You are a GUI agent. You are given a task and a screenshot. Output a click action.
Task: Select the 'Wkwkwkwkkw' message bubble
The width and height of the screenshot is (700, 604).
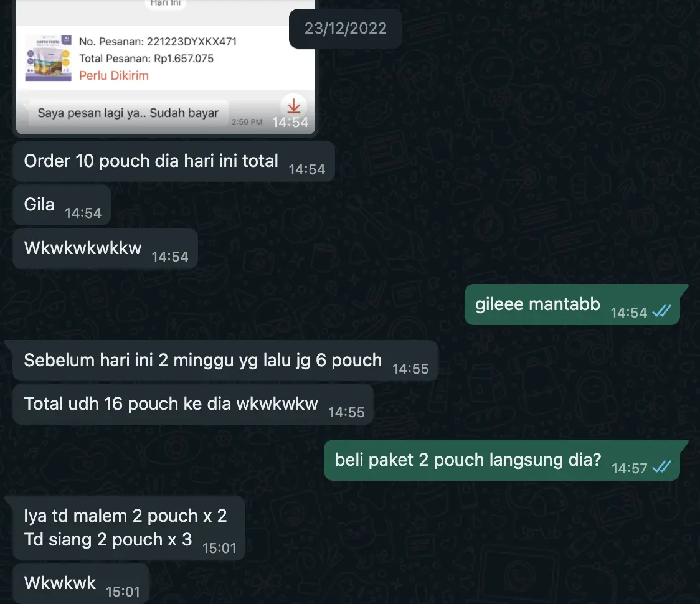[105, 248]
